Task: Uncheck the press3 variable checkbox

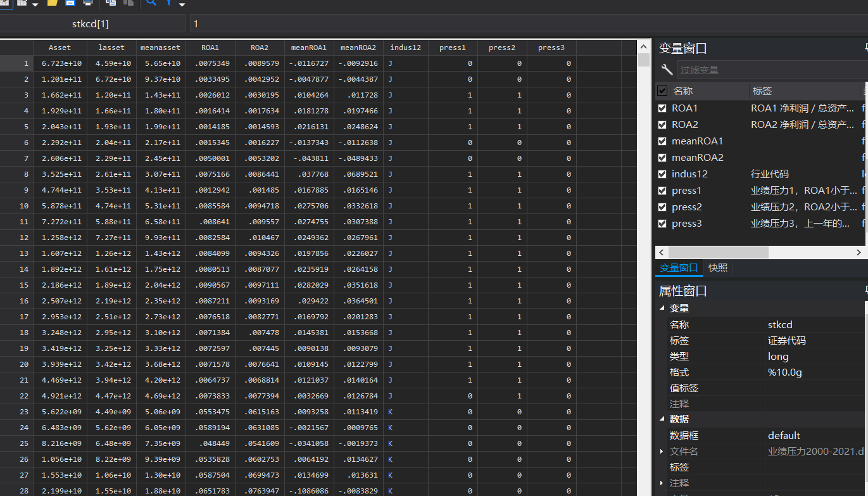Action: tap(662, 224)
